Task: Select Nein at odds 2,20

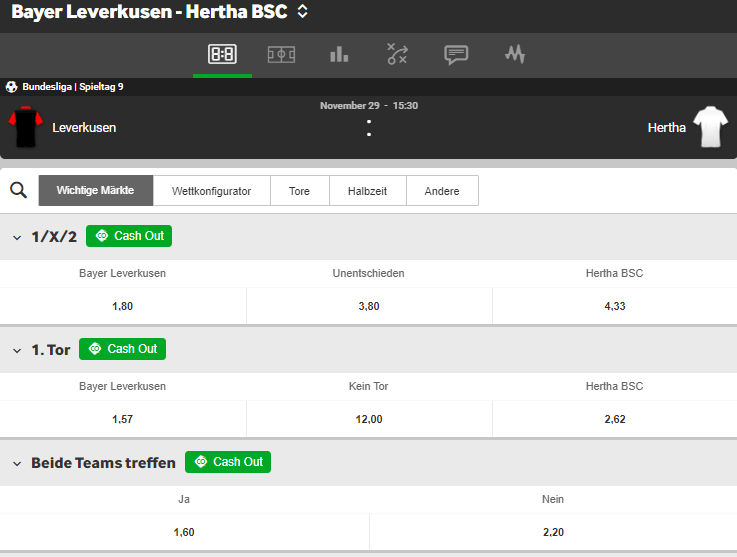Action: click(x=553, y=532)
